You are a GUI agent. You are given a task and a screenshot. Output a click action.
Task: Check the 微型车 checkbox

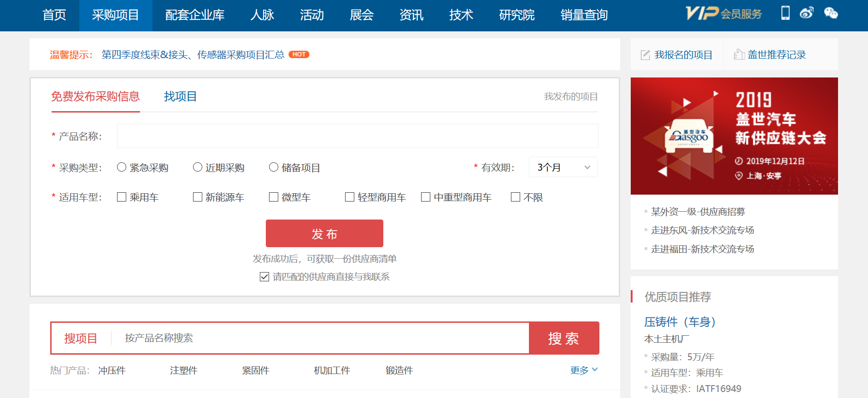[274, 197]
